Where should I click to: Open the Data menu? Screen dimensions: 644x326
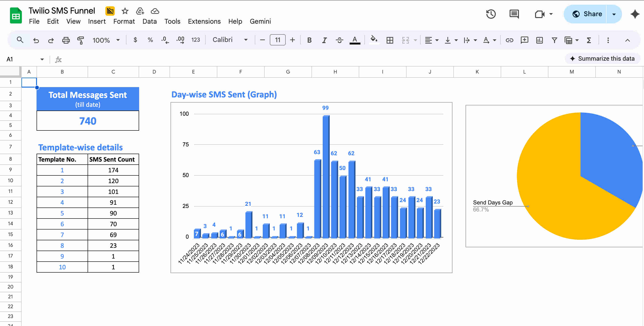click(x=149, y=21)
